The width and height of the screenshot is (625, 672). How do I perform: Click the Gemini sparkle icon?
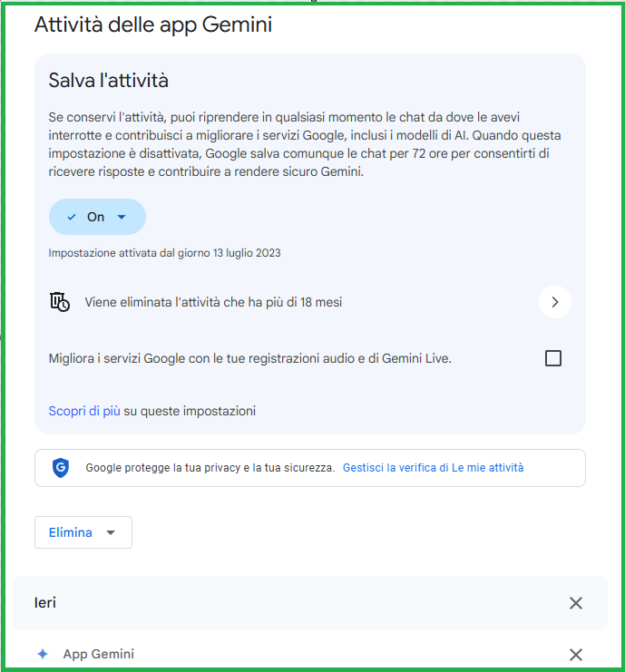42,654
